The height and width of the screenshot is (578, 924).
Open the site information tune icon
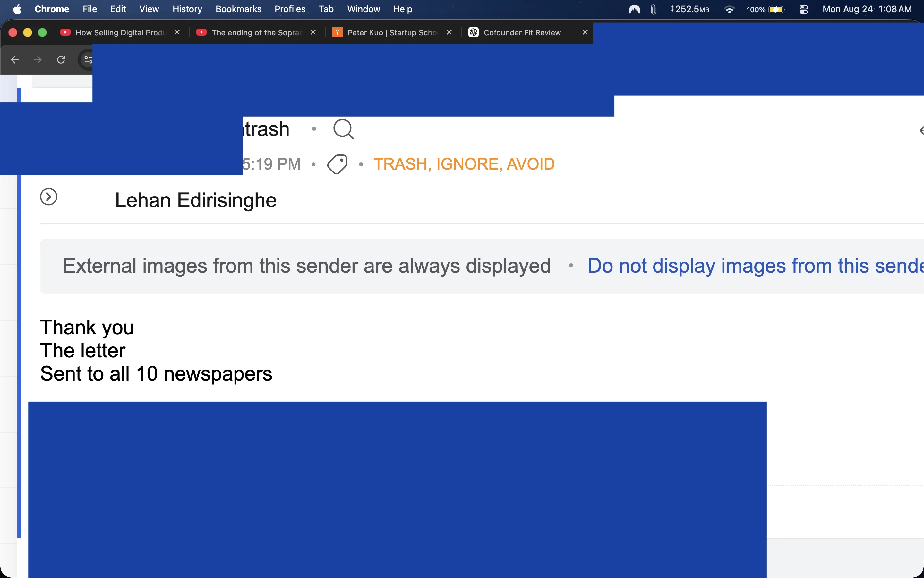click(x=88, y=60)
